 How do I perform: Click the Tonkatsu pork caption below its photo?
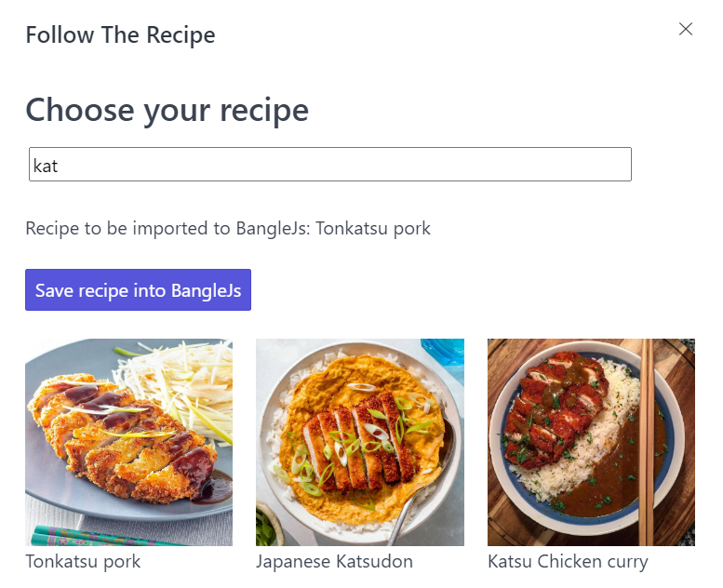click(83, 562)
